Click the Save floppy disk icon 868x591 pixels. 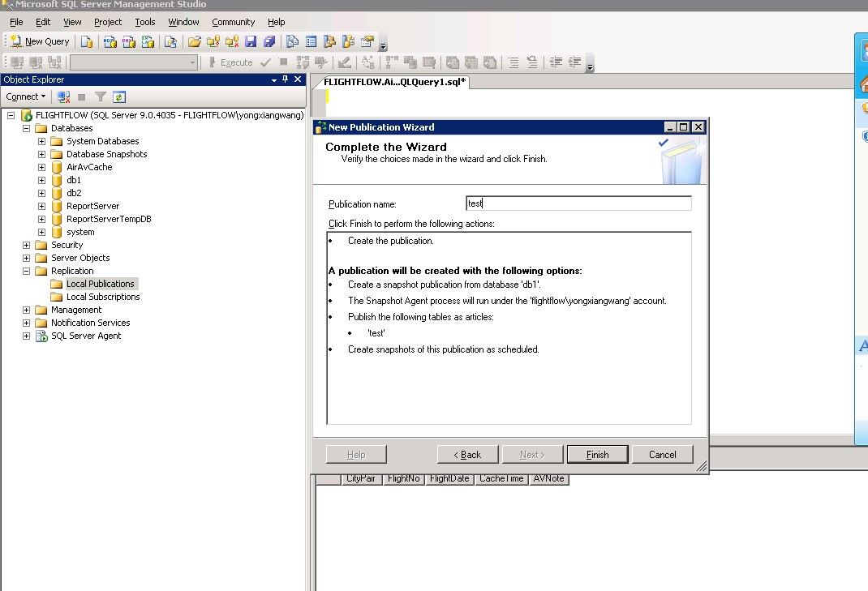pyautogui.click(x=251, y=41)
